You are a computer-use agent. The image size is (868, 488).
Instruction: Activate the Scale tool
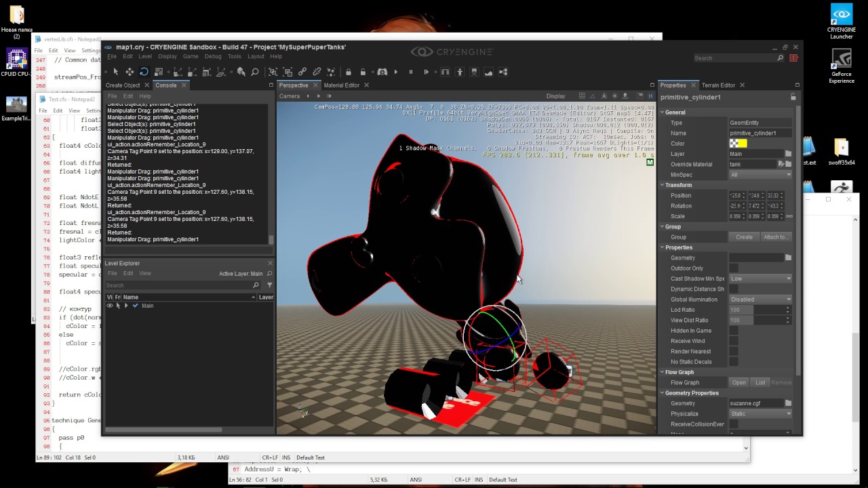(x=157, y=72)
